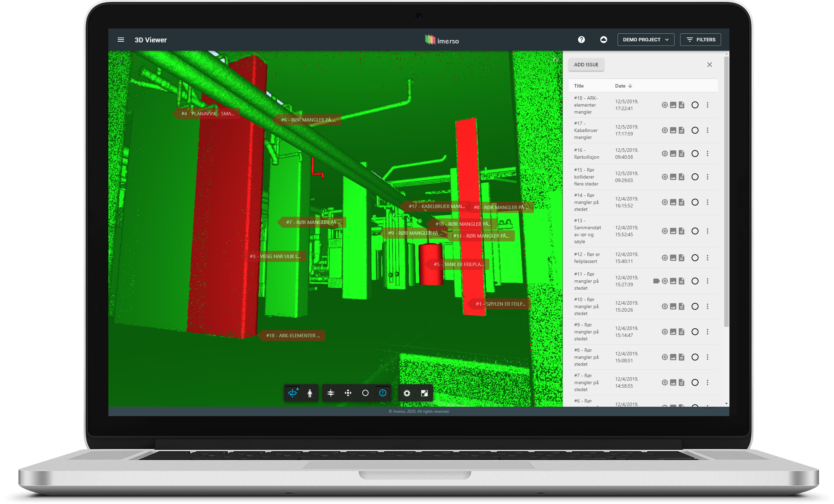834x504 pixels.
Task: Open more options for issue #17
Action: pyautogui.click(x=708, y=130)
